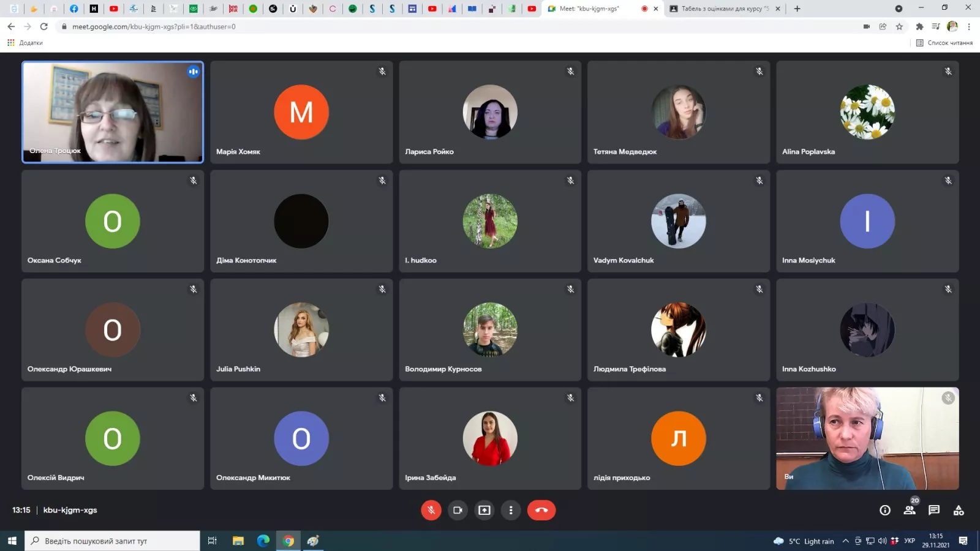Expand hidden system tray icons
Viewport: 980px width, 551px height.
[x=845, y=541]
